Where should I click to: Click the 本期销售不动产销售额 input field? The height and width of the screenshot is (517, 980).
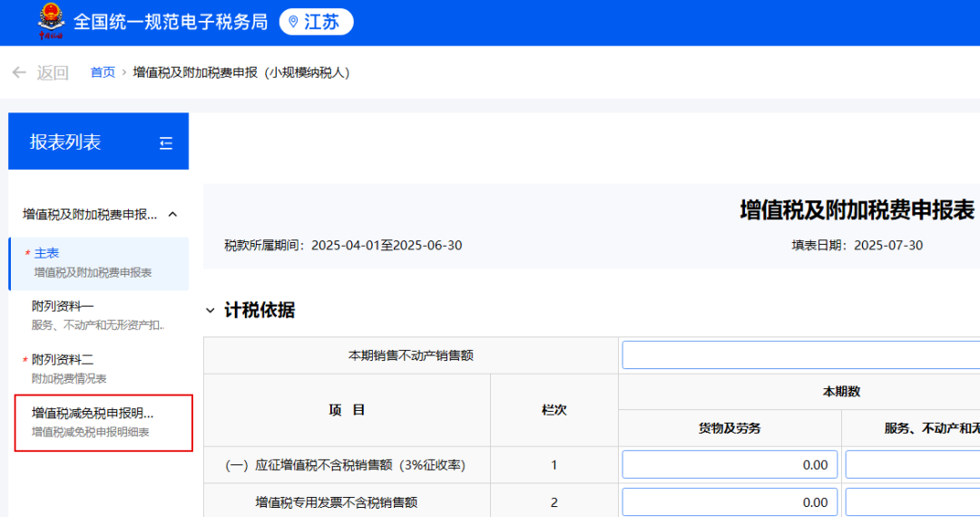click(x=800, y=356)
